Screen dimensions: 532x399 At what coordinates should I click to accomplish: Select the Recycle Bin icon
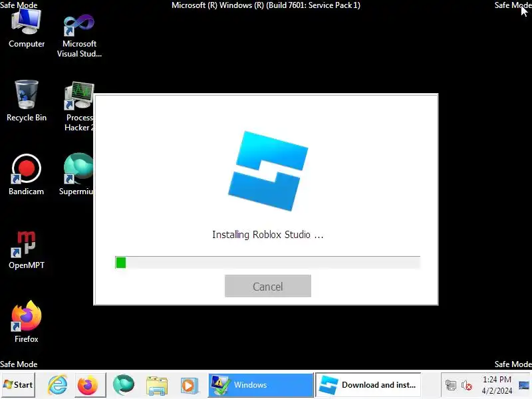pyautogui.click(x=27, y=101)
